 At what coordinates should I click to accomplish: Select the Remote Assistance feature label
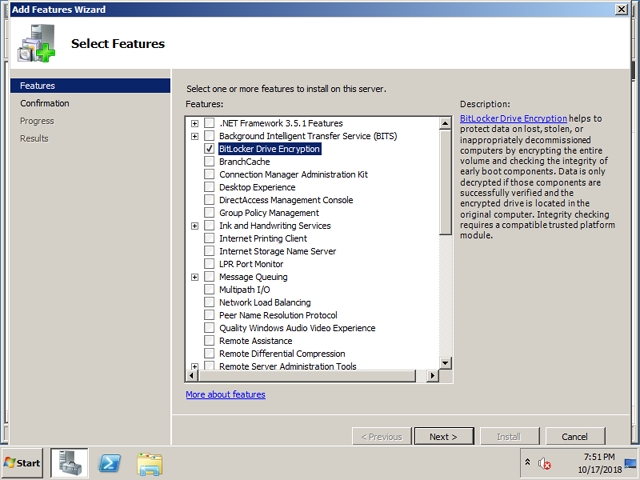[256, 340]
